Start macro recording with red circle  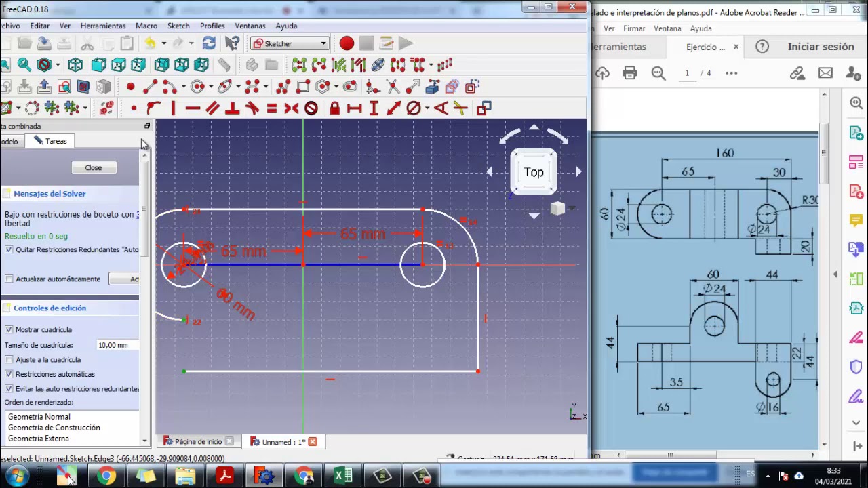tap(347, 43)
